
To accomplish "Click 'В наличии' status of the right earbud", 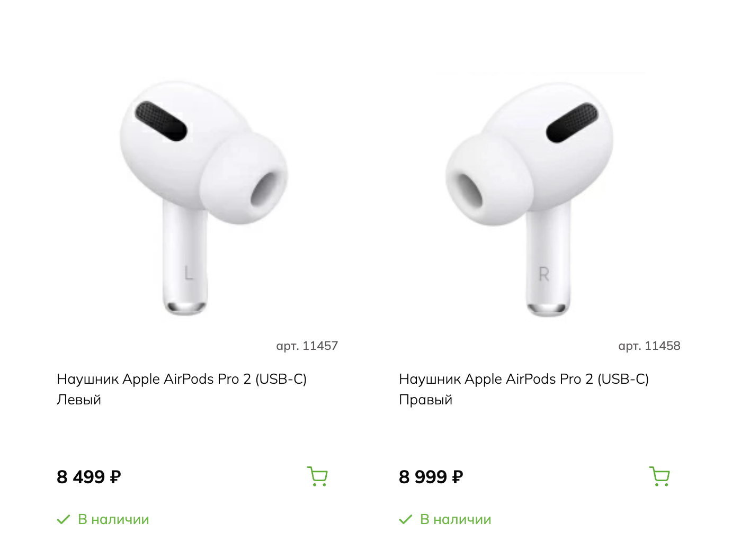I will [456, 519].
